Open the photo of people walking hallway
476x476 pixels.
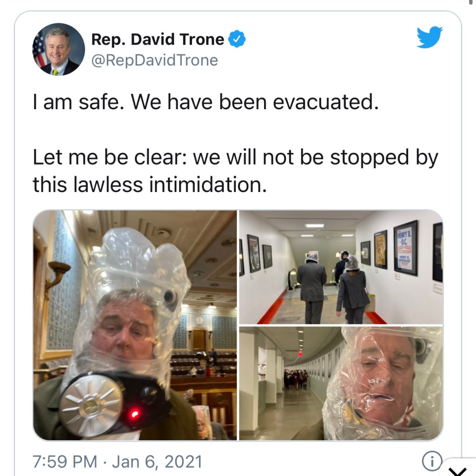341,267
